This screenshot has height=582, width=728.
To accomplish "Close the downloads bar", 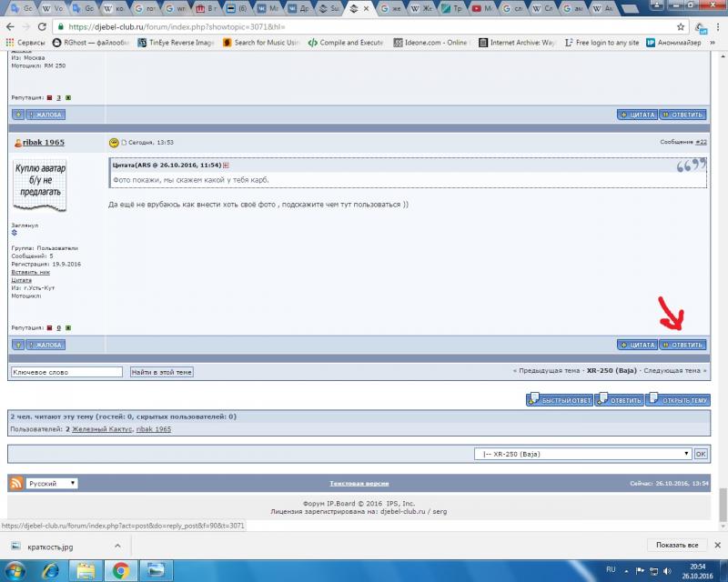I will [717, 546].
